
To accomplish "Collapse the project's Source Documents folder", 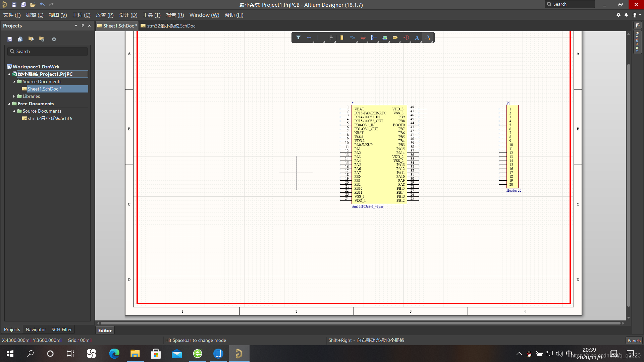I will 14,81.
